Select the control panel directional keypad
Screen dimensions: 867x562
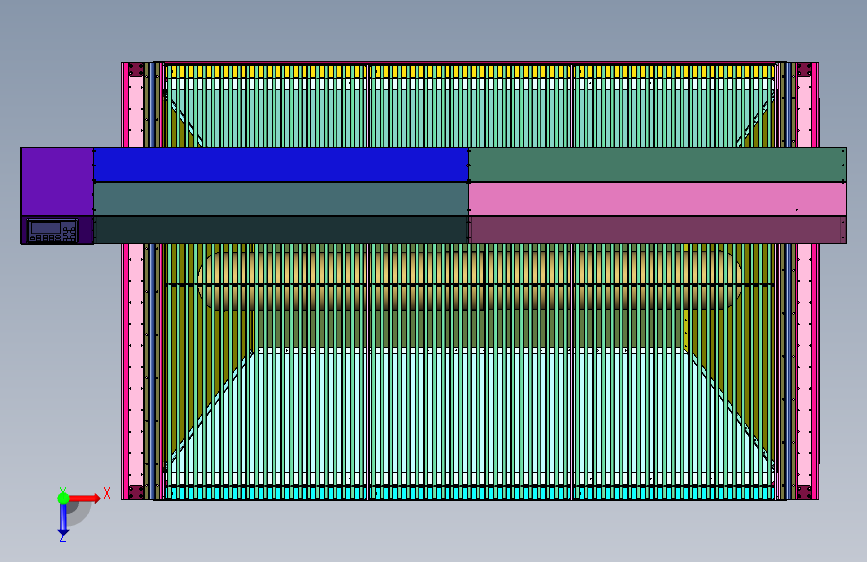coord(69,232)
